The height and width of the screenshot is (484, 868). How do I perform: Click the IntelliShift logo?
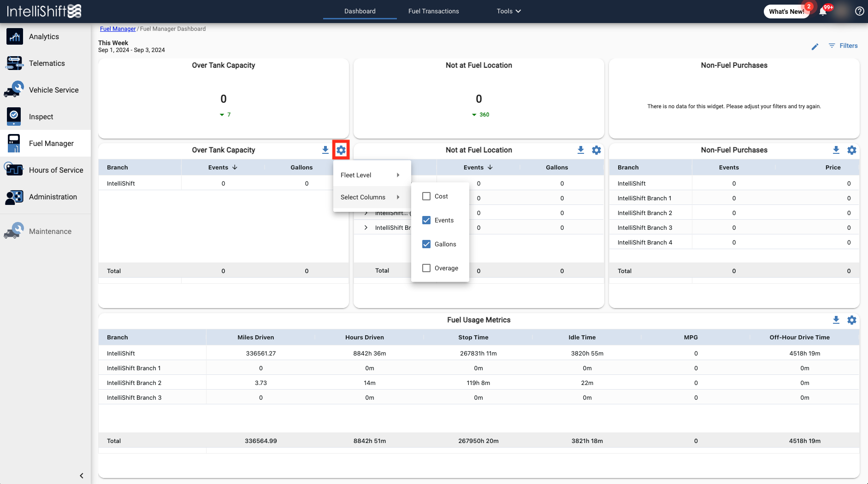44,11
